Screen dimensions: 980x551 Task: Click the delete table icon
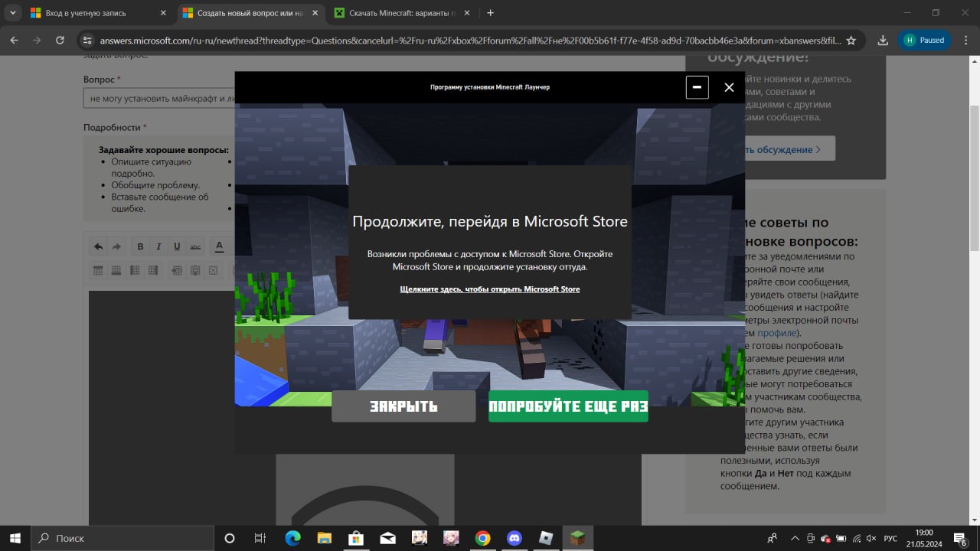tap(214, 270)
